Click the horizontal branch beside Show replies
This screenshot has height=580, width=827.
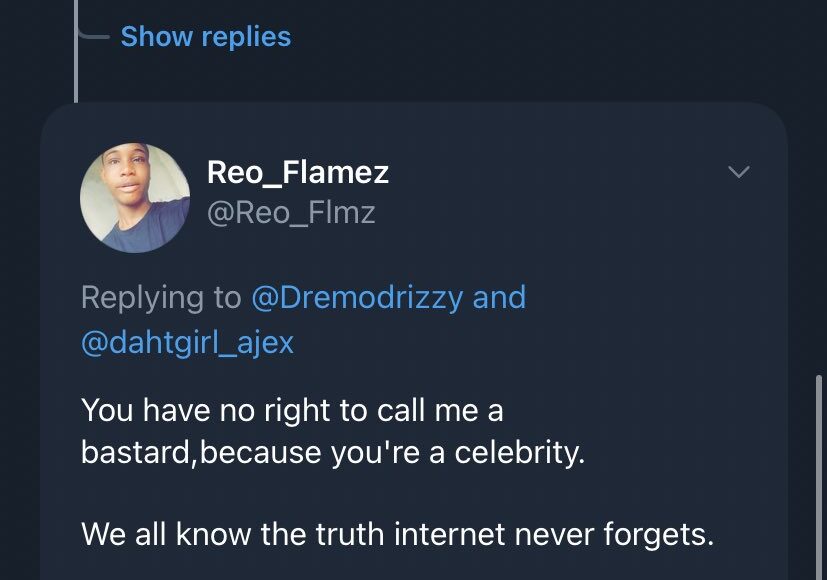pos(93,37)
